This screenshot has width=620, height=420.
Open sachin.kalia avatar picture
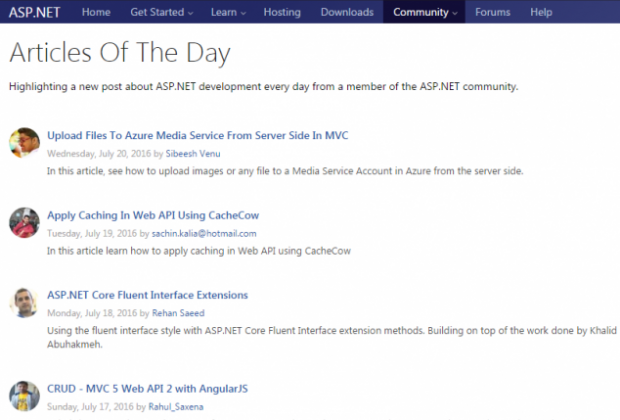25,223
